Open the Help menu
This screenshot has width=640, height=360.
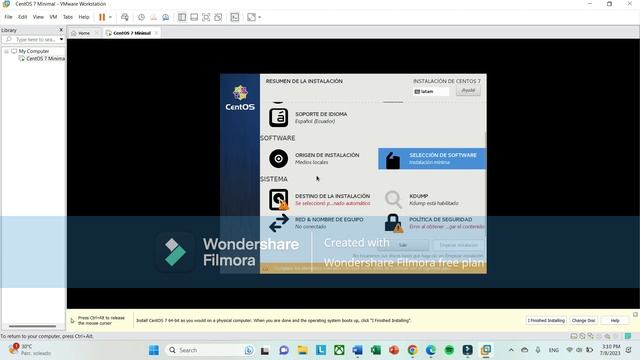click(x=84, y=17)
